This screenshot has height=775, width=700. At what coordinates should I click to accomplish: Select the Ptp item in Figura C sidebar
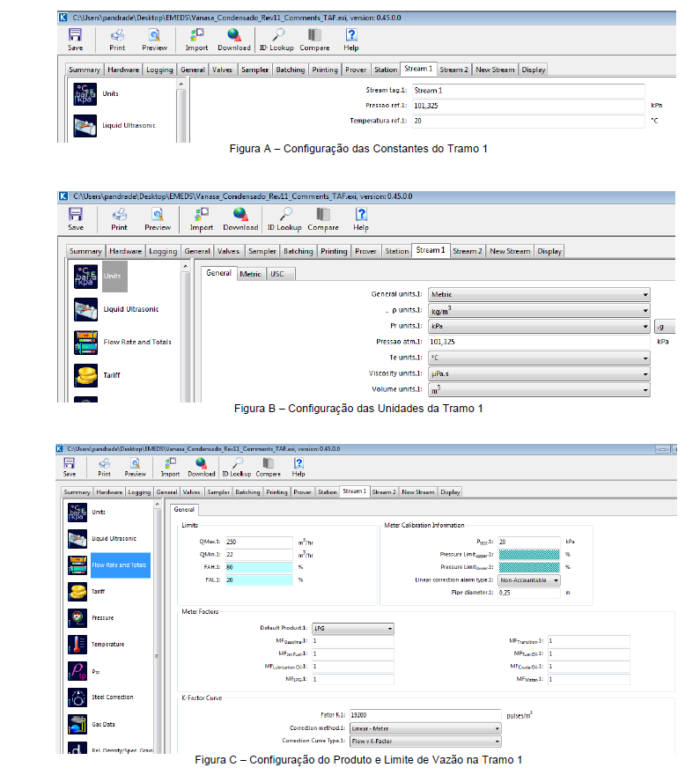(x=84, y=671)
